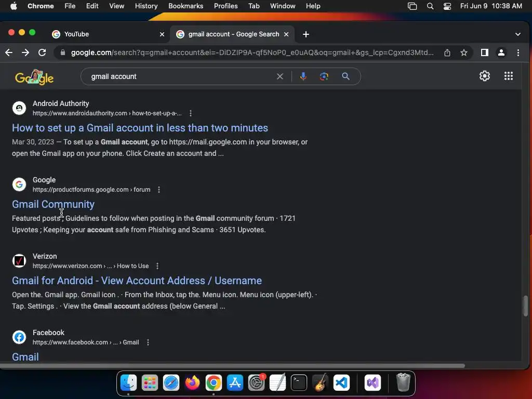Open Terminal from the dock

coord(299,383)
